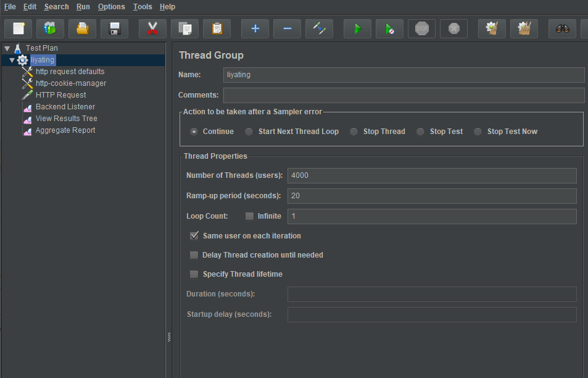Image resolution: width=588 pixels, height=378 pixels.
Task: Click the Toggle enable/disable icon
Action: pos(319,28)
